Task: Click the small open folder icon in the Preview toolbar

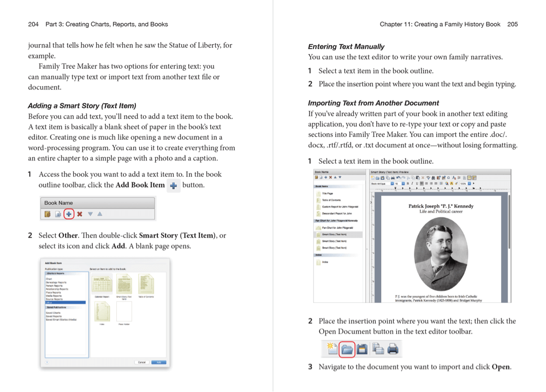Action: 377,177
